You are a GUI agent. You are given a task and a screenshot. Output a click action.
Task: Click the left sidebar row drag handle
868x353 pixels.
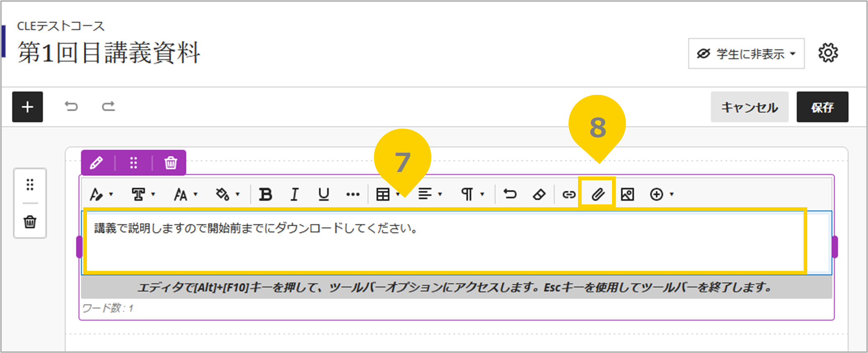(30, 185)
